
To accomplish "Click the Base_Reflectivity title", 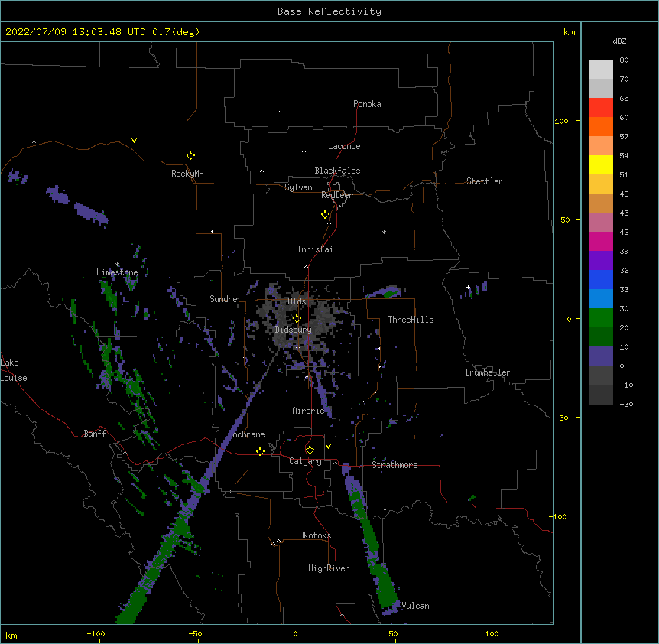I will point(329,11).
